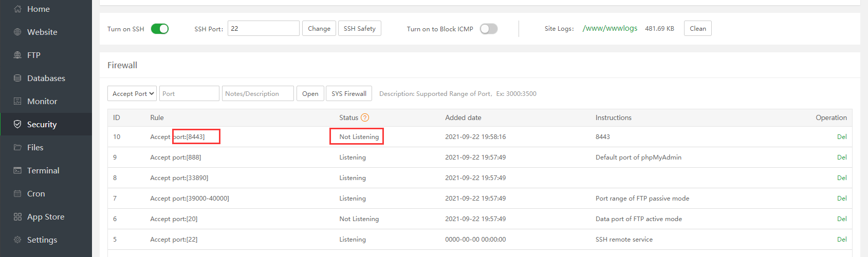868x257 pixels.
Task: Click the Status help question icon
Action: pos(365,117)
